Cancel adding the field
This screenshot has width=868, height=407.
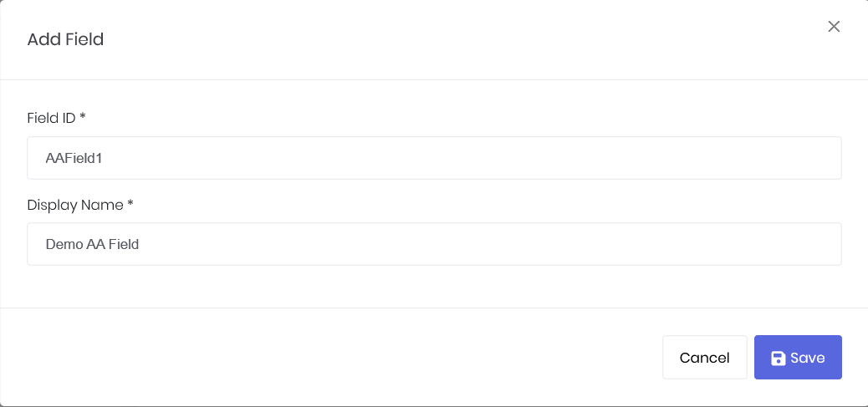pyautogui.click(x=704, y=358)
